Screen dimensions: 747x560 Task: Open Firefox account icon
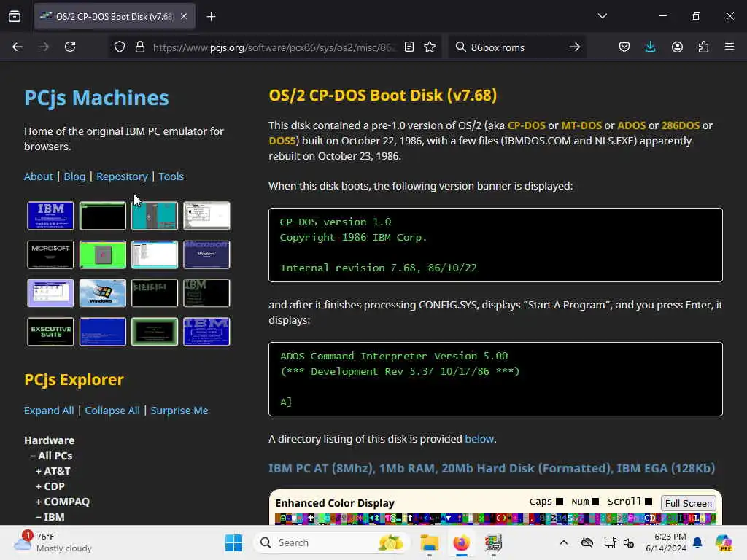[x=677, y=47]
